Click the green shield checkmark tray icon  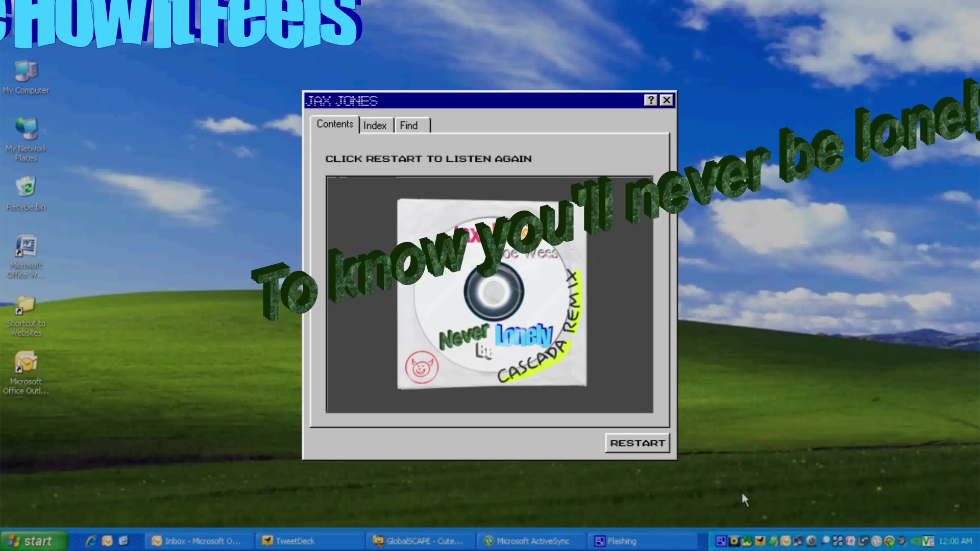tap(890, 541)
